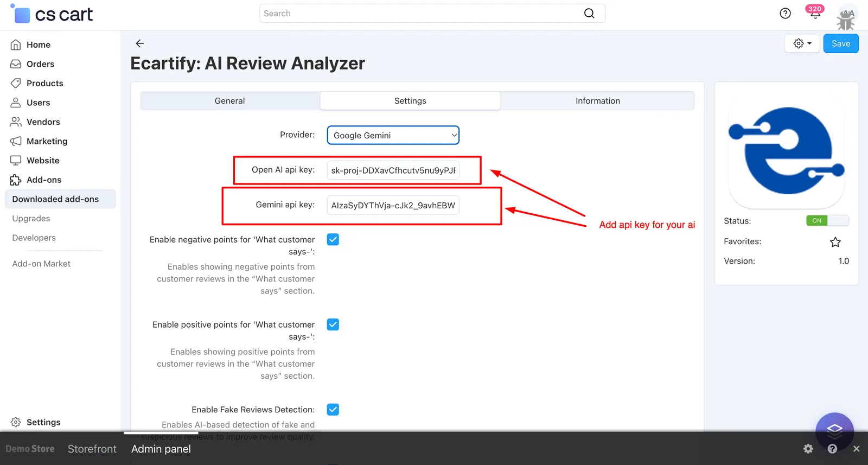Click gear icon in bottom demo bar
868x465 pixels.
[808, 449]
